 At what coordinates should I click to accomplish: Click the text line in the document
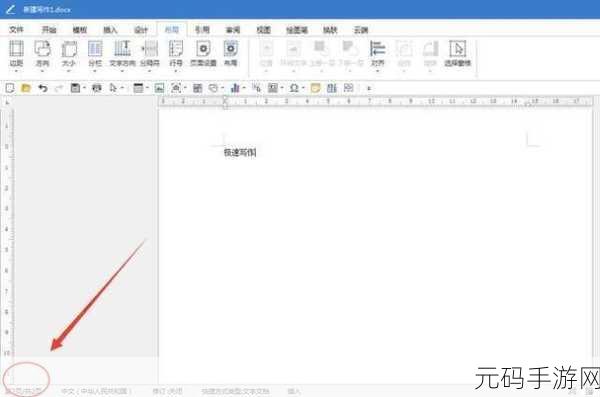240,152
